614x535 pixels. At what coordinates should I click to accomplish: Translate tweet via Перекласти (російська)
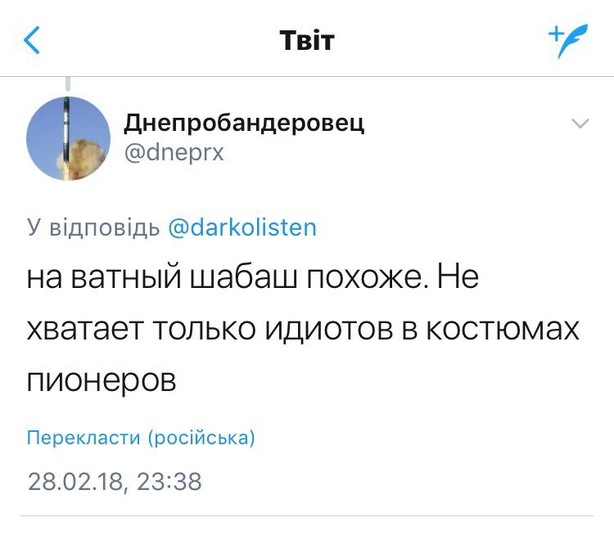pos(141,438)
